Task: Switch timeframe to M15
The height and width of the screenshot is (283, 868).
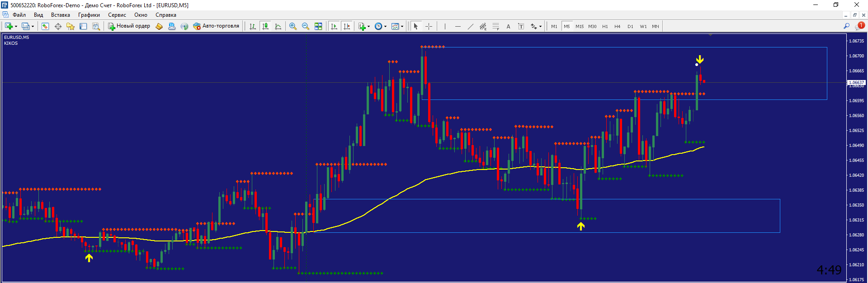Action: (x=580, y=26)
